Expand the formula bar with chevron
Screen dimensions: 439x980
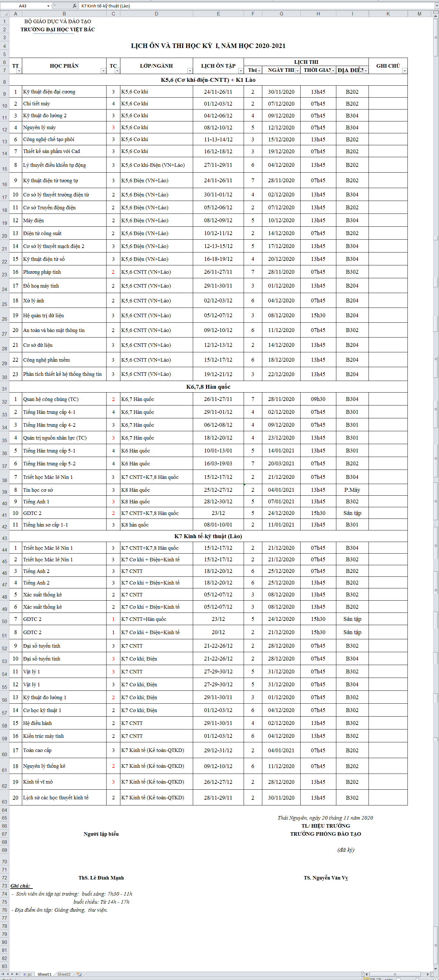(x=436, y=6)
